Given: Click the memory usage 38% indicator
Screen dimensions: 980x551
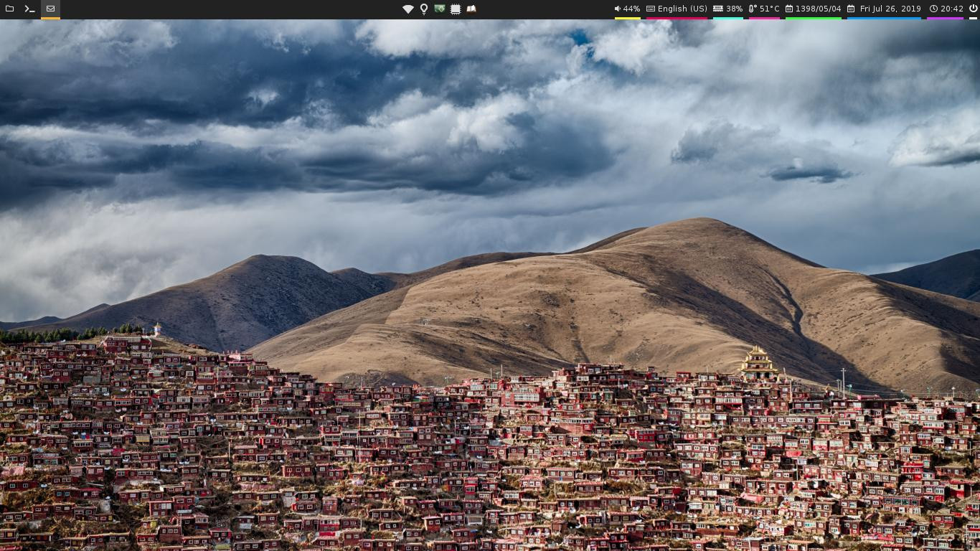Looking at the screenshot, I should click(727, 9).
